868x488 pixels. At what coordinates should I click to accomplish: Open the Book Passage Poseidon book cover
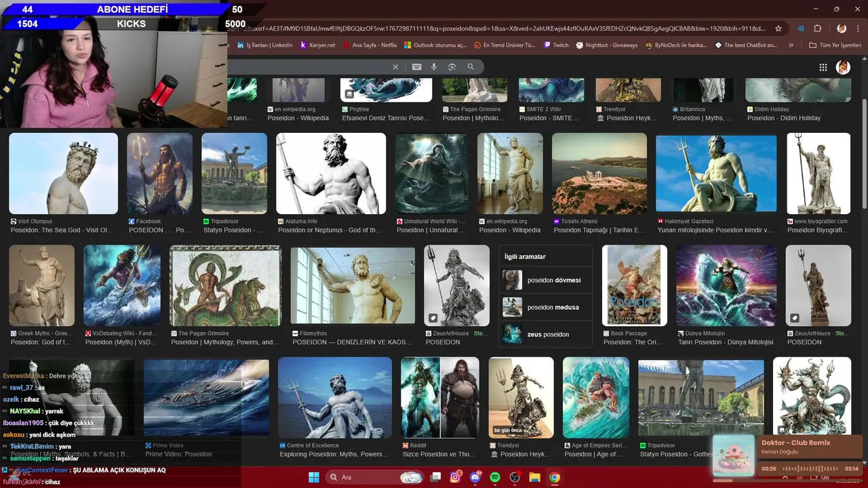pyautogui.click(x=635, y=285)
